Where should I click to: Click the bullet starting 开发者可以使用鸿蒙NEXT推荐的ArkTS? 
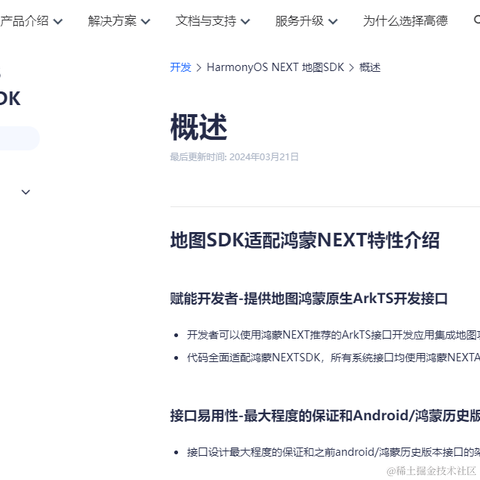pyautogui.click(x=333, y=335)
